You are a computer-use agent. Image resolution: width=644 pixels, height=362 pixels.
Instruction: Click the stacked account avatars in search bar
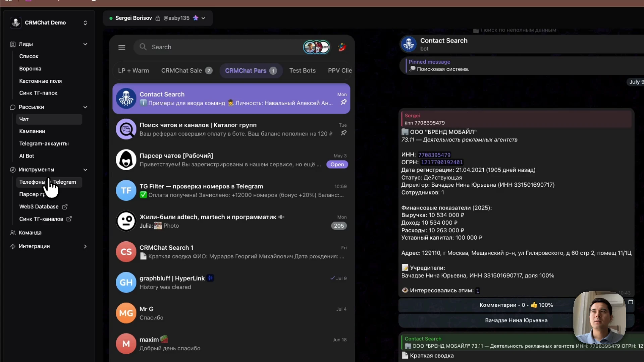point(316,47)
